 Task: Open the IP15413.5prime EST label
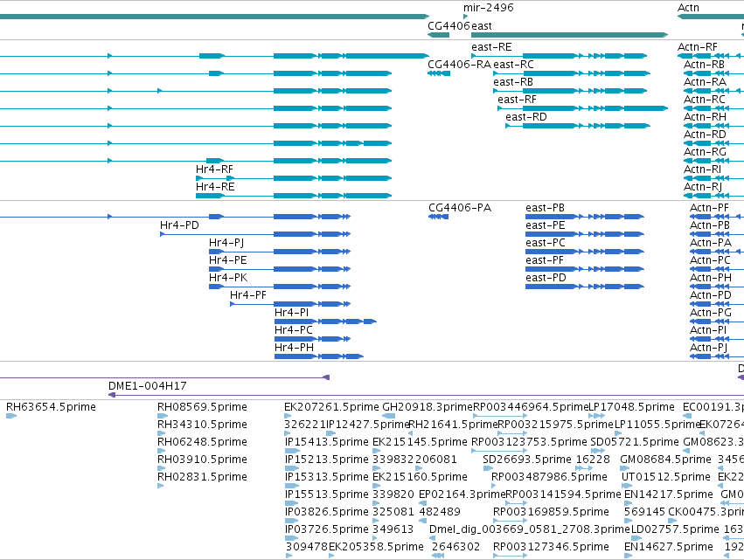[327, 442]
